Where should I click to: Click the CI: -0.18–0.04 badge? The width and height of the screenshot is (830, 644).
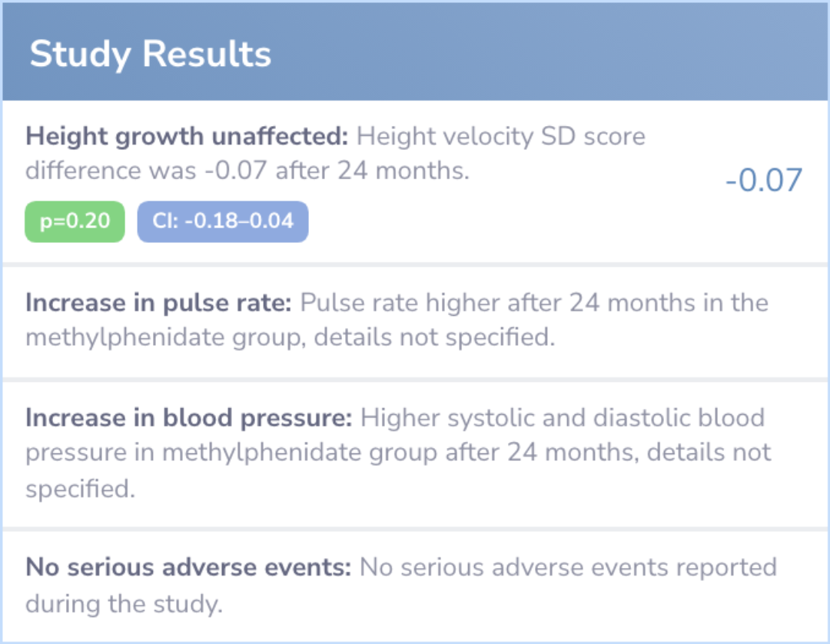tap(223, 221)
